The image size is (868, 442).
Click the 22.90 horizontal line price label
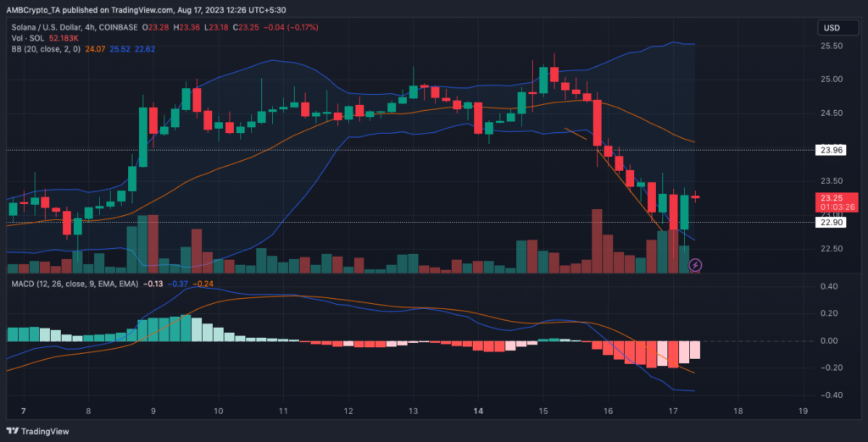[832, 223]
